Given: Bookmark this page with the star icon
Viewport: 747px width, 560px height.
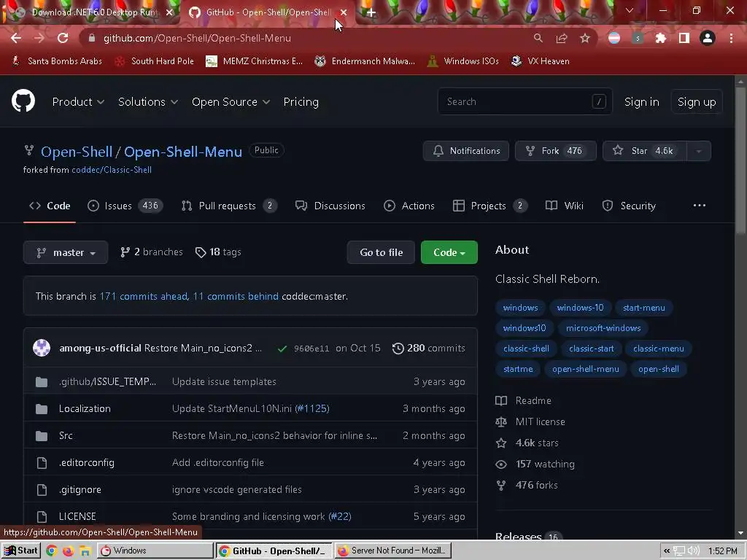Looking at the screenshot, I should coord(585,38).
